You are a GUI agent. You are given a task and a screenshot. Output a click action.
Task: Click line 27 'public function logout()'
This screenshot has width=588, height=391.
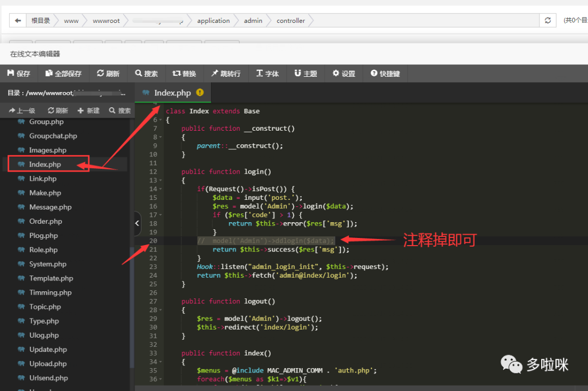coord(228,301)
